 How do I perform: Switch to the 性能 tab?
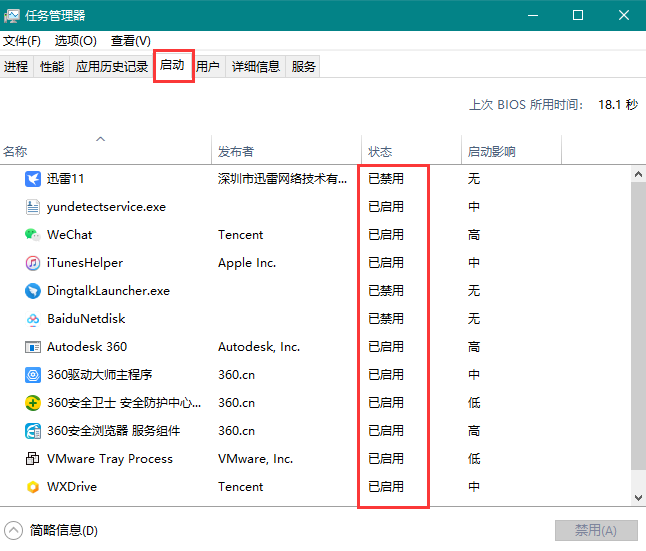[52, 66]
